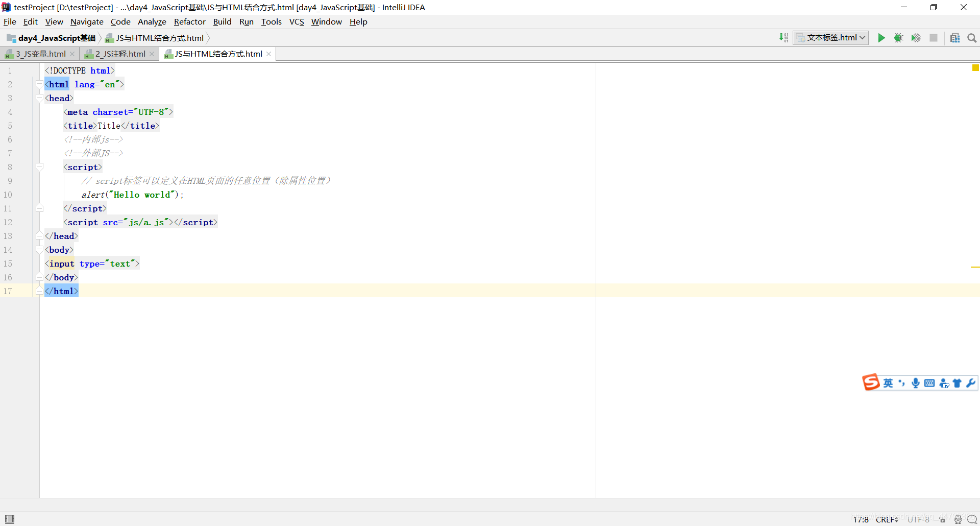The height and width of the screenshot is (526, 980).
Task: Open the Code menu
Action: pos(120,21)
